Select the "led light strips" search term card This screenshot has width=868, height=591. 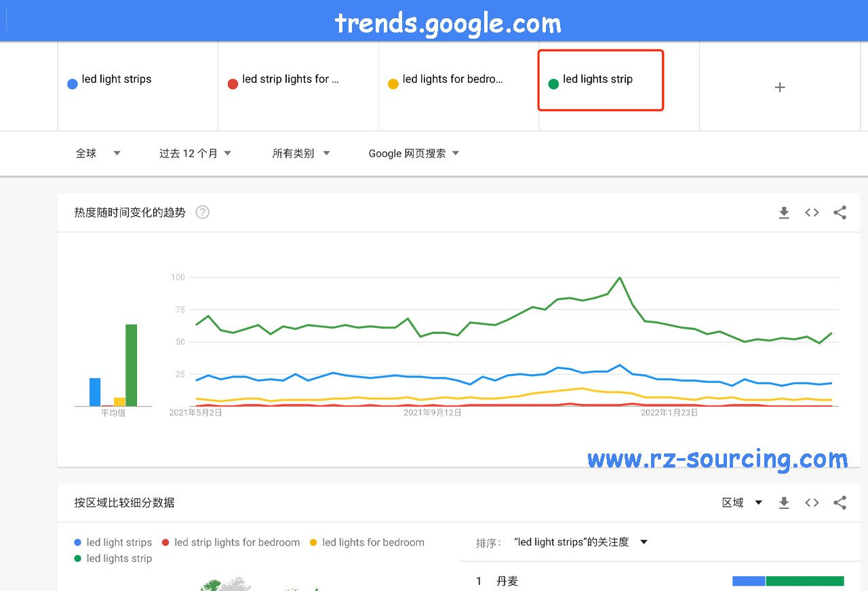pos(138,87)
